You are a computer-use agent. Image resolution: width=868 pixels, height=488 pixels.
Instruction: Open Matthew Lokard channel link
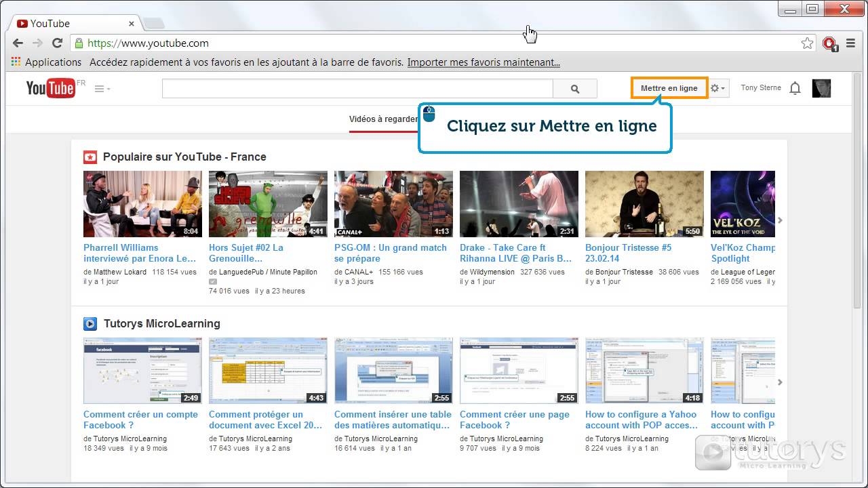click(119, 272)
